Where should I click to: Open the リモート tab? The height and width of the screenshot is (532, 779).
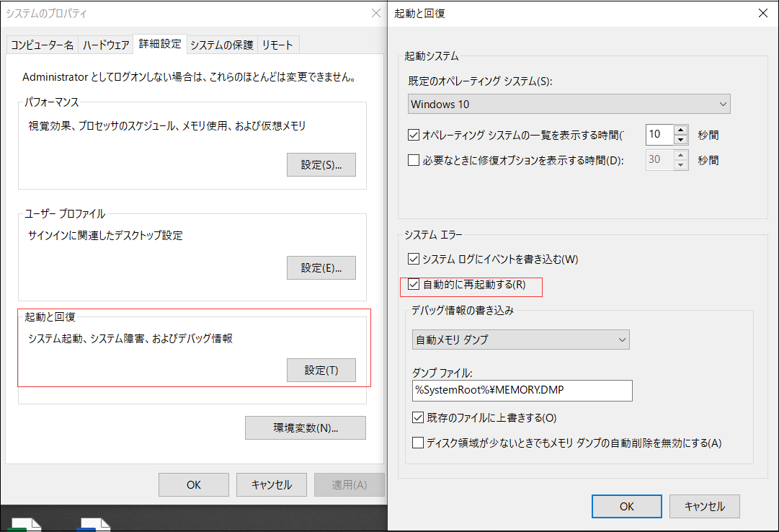click(277, 45)
